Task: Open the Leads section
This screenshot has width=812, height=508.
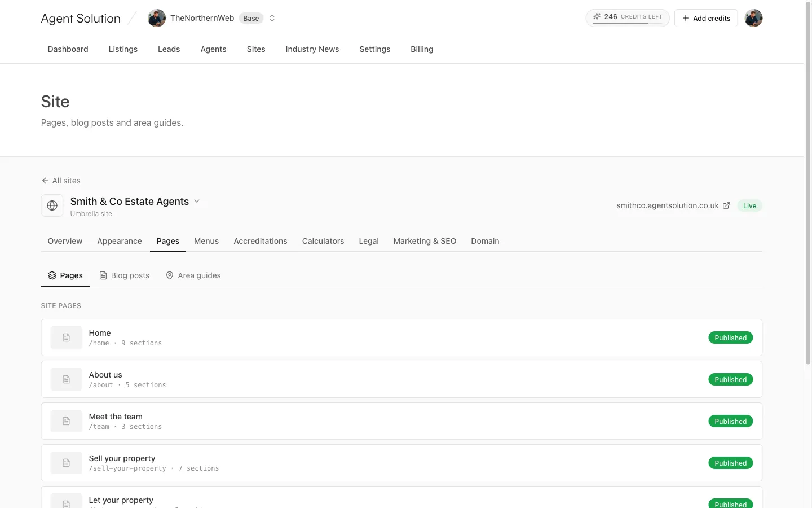Action: tap(169, 49)
